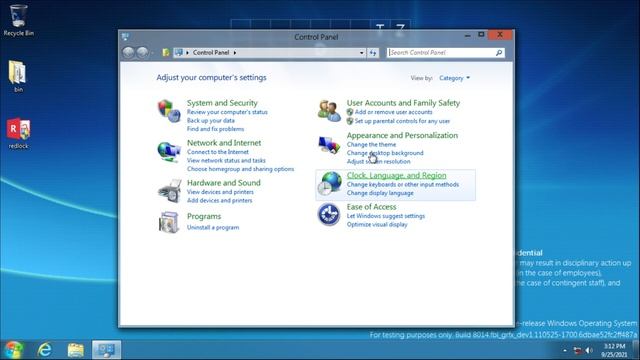Click the volume speaker tray icon
Screen dimensions: 640x360
pyautogui.click(x=589, y=350)
